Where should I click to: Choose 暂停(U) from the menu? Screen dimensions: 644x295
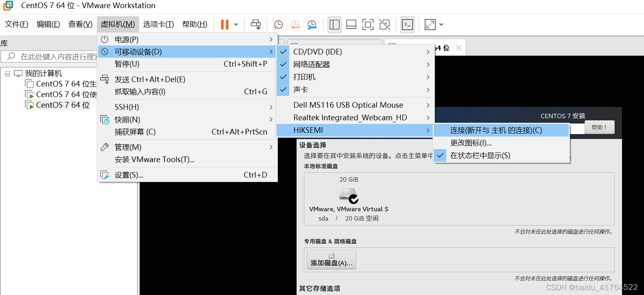coord(188,64)
